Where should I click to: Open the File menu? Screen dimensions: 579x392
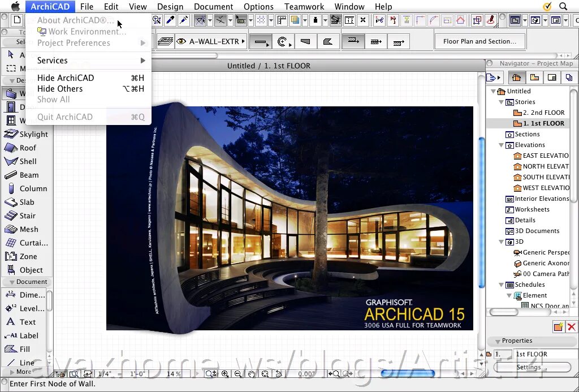coord(87,6)
